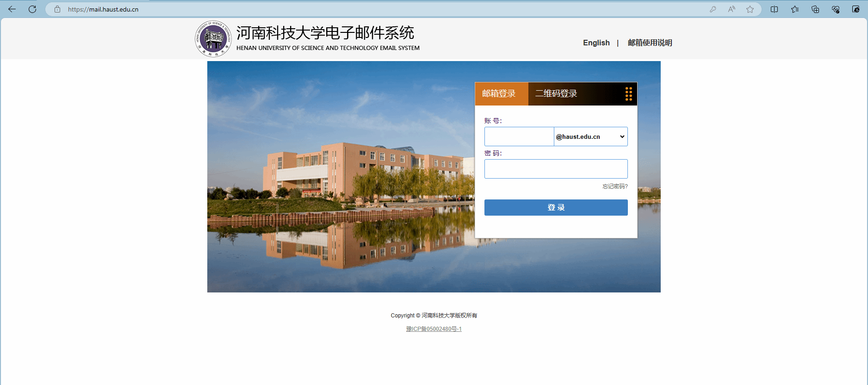Open the Favorites list icon
Screen dimensions: 868x385
[x=795, y=9]
